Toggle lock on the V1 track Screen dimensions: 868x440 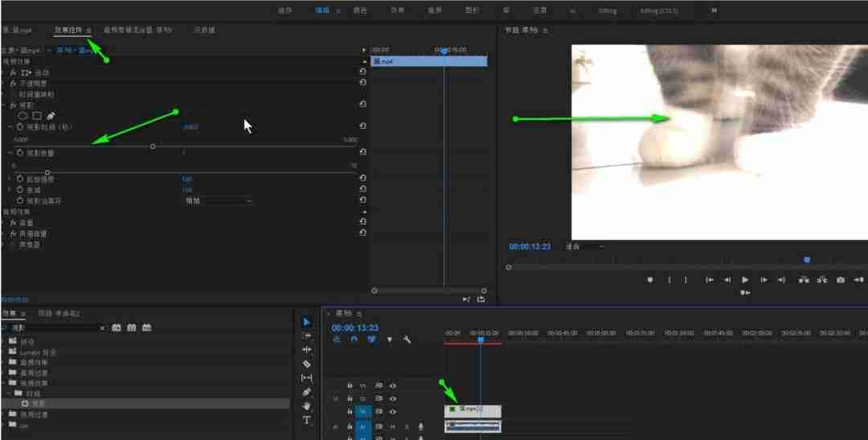[350, 412]
